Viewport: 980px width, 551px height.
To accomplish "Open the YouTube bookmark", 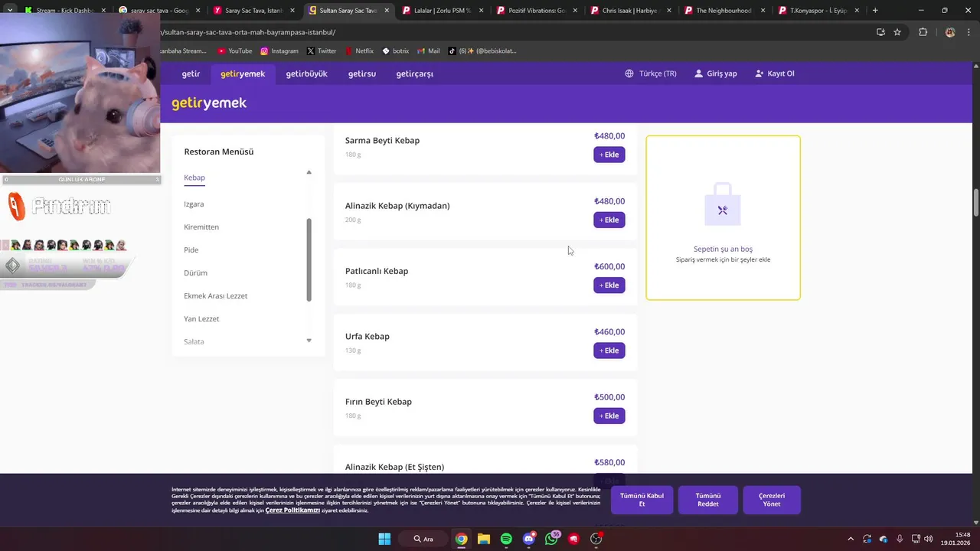I will pos(234,51).
